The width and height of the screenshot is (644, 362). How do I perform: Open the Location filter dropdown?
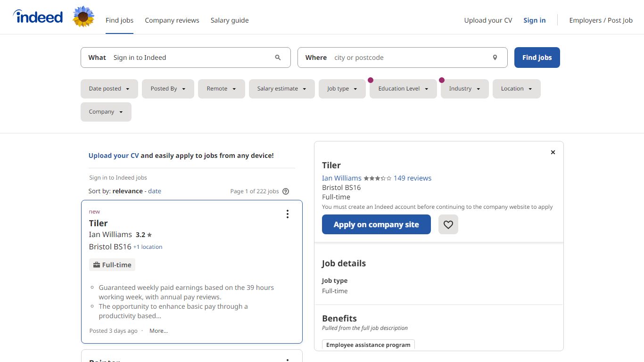click(517, 89)
